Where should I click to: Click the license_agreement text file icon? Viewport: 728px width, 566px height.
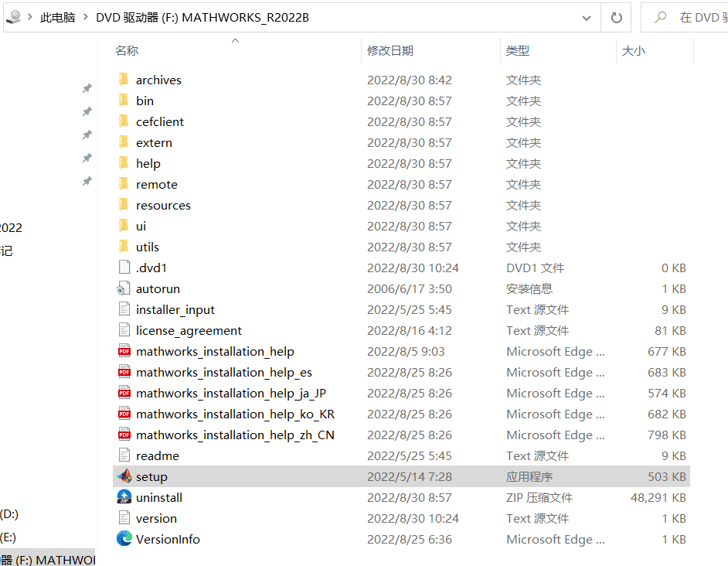point(124,330)
